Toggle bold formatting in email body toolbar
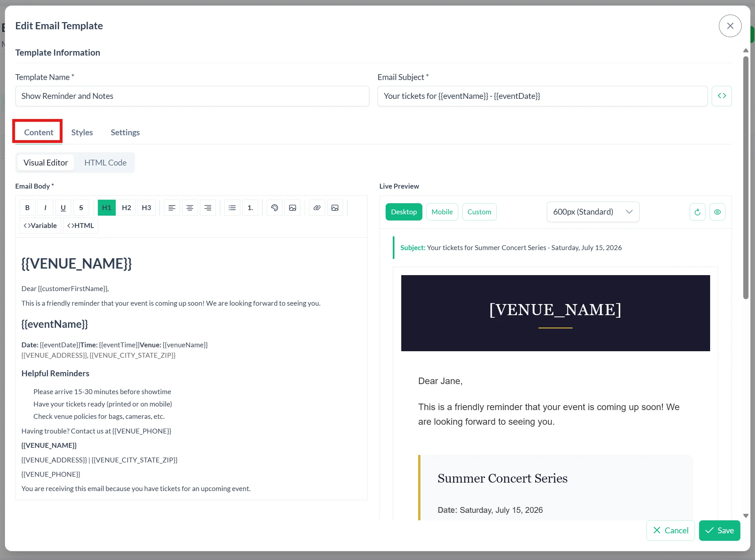The width and height of the screenshot is (755, 560). (x=27, y=208)
